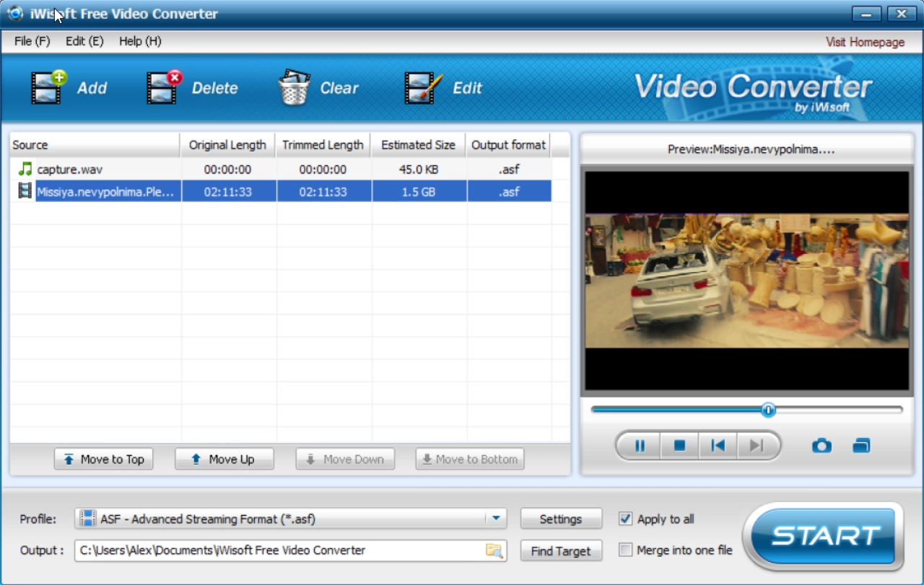The width and height of the screenshot is (924, 585).
Task: Pause the preview playback
Action: [x=640, y=446]
